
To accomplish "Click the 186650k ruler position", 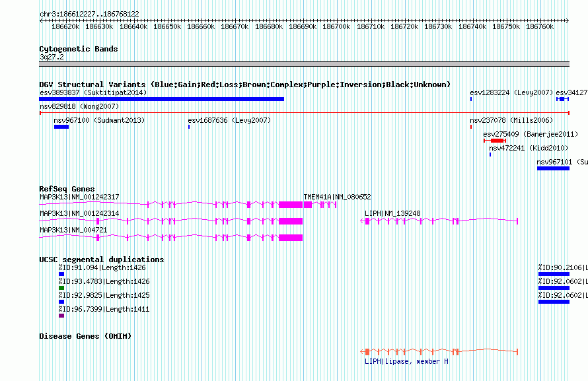I will tap(167, 26).
